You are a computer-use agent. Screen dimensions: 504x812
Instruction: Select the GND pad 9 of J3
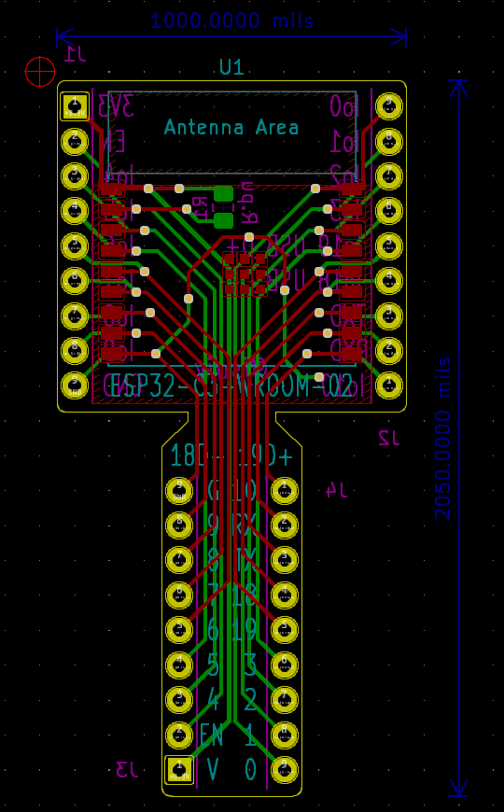179,490
